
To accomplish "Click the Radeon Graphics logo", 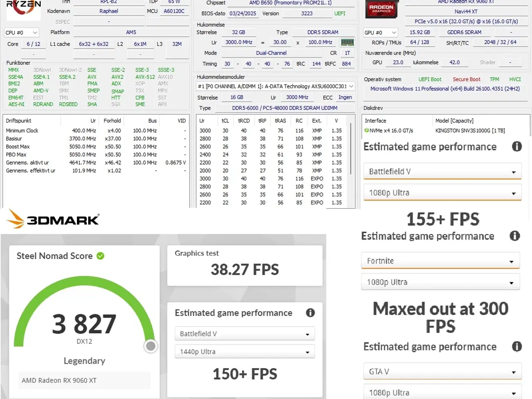I will [382, 9].
